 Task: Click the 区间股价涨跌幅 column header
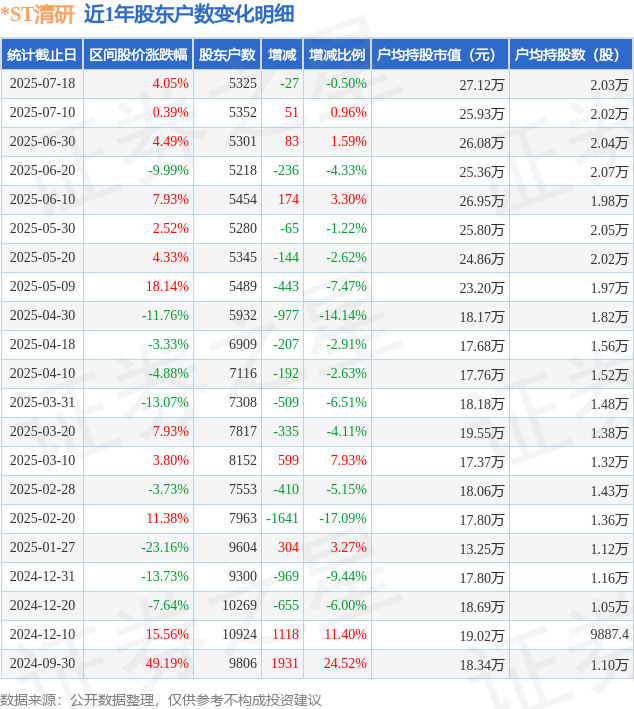pyautogui.click(x=138, y=55)
